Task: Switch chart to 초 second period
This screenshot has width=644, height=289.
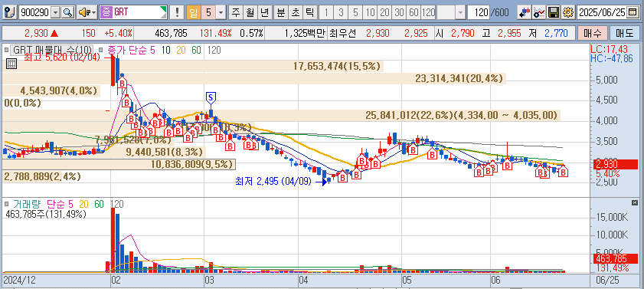Action: (x=295, y=12)
